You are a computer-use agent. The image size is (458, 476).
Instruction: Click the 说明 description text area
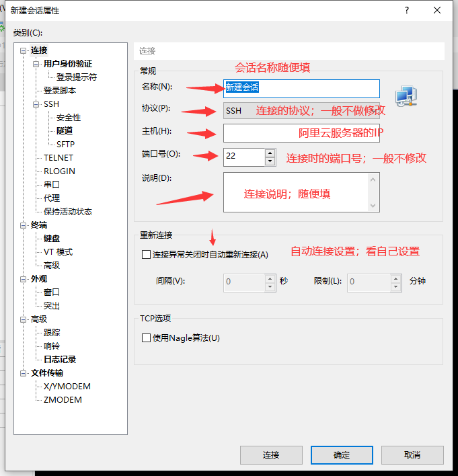click(296, 192)
